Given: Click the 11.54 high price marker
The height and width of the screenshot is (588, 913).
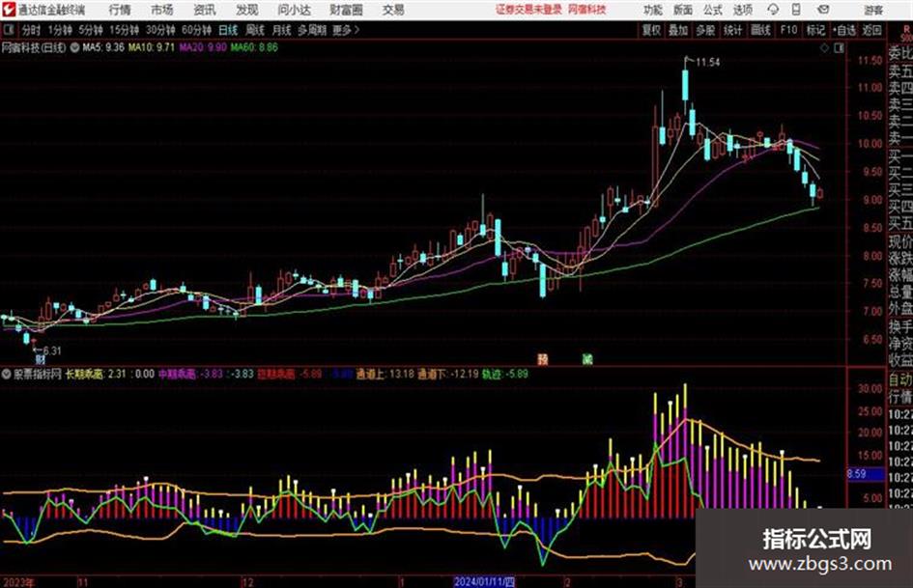Looking at the screenshot, I should pos(707,63).
